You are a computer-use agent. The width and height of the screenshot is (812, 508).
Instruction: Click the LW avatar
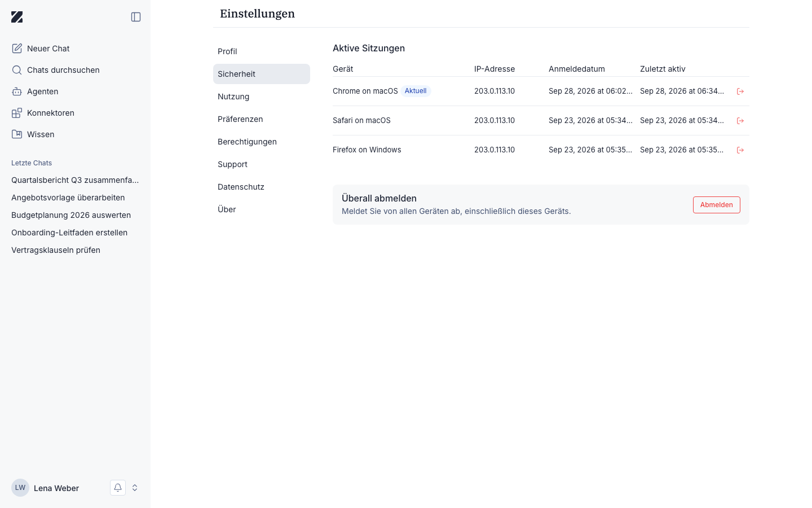20,488
